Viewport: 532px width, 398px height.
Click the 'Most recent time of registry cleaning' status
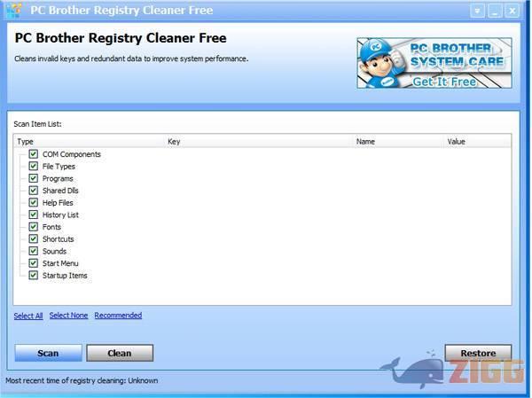[82, 380]
